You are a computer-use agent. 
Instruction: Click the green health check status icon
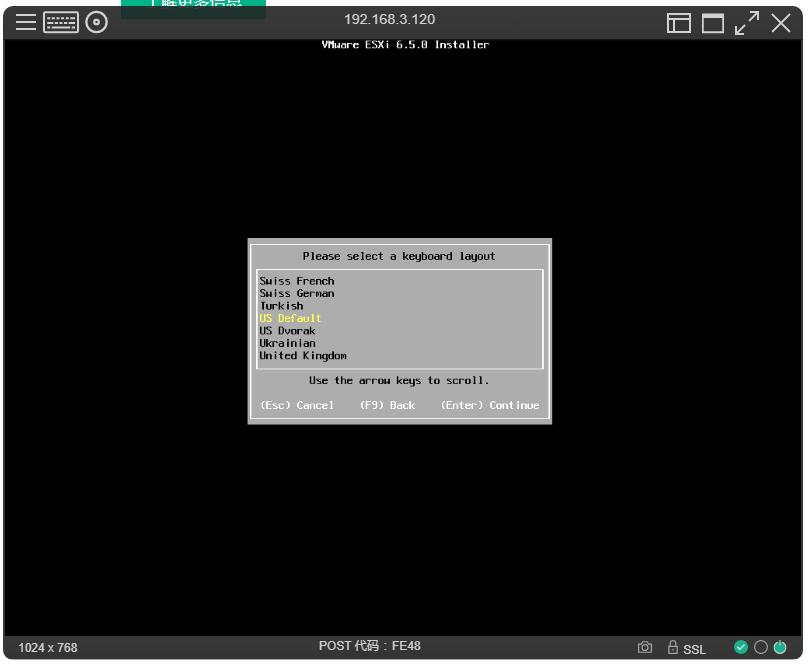(741, 647)
